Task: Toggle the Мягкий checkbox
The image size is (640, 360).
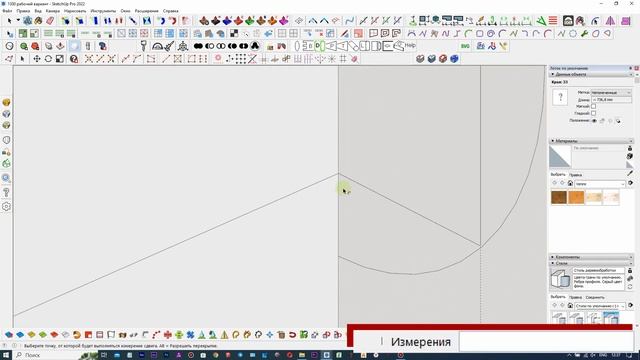Action: (x=593, y=107)
